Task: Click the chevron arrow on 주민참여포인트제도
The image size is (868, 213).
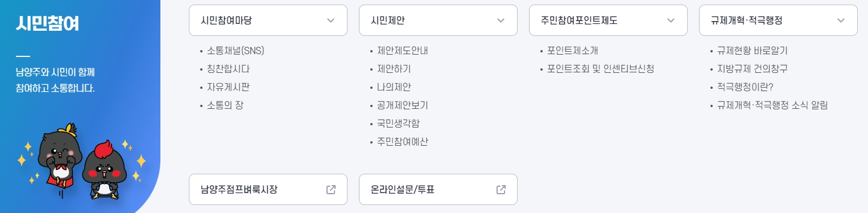Action: point(671,21)
